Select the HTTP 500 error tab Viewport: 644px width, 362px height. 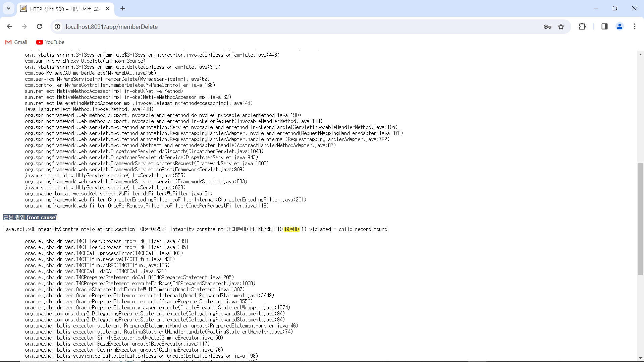point(64,9)
